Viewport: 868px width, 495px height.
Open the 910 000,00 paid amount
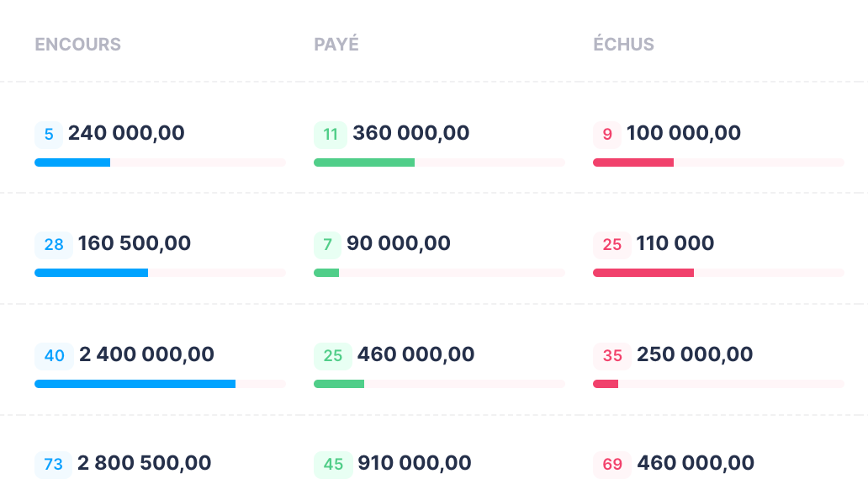point(415,463)
